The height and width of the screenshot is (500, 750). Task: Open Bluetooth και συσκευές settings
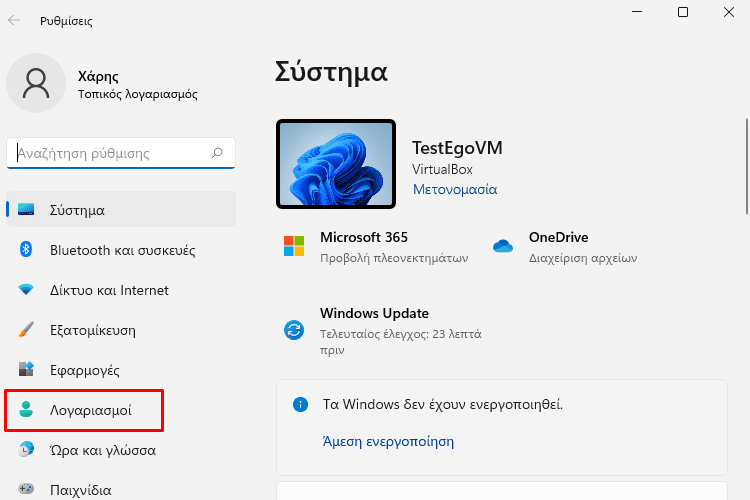(121, 250)
